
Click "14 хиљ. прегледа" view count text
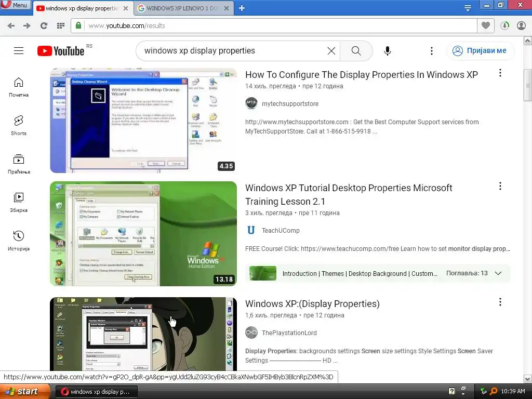pyautogui.click(x=270, y=86)
